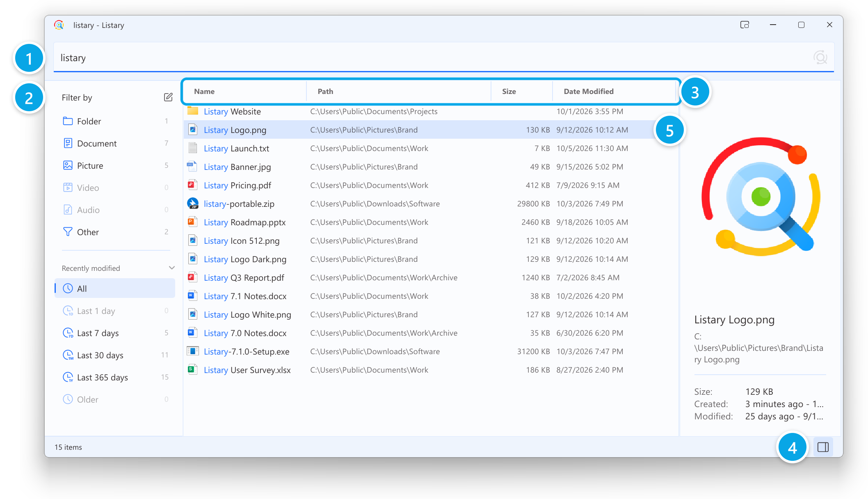Select the Last 1 day filter
The height and width of the screenshot is (499, 868).
115,311
